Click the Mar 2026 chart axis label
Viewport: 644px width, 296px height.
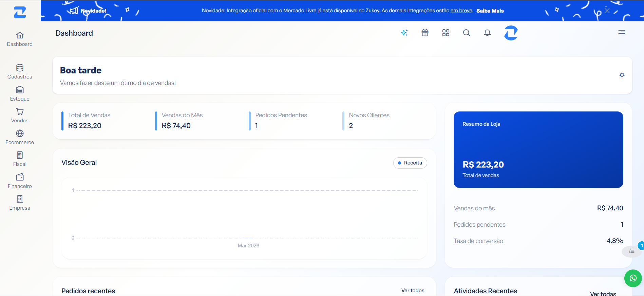248,246
